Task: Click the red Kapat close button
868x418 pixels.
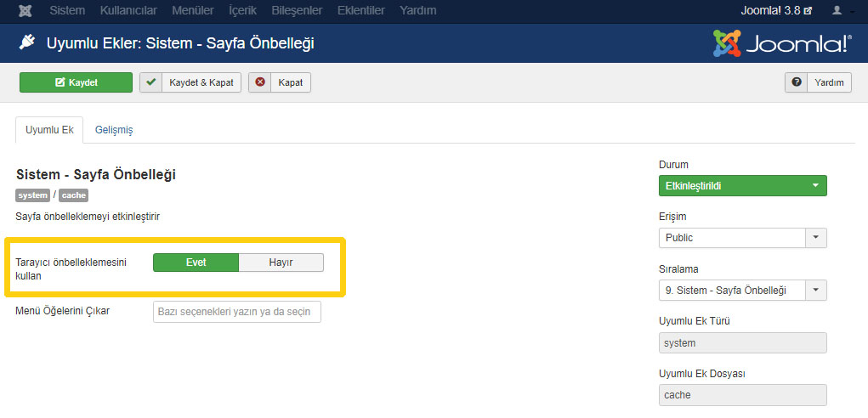Action: click(280, 82)
